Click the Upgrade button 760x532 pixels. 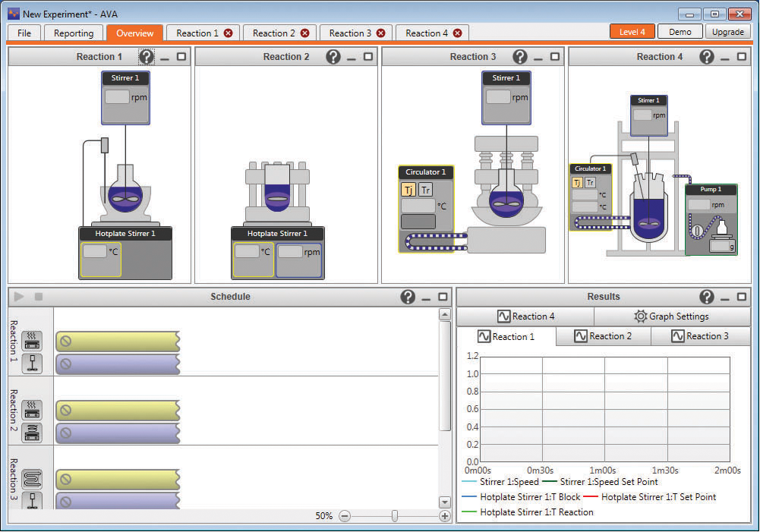point(727,32)
